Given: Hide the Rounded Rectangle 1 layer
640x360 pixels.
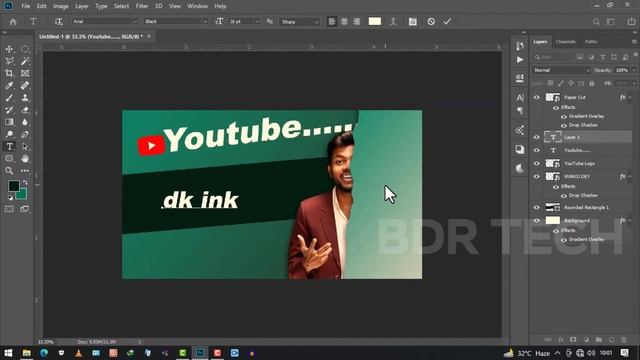Looking at the screenshot, I should tap(537, 207).
